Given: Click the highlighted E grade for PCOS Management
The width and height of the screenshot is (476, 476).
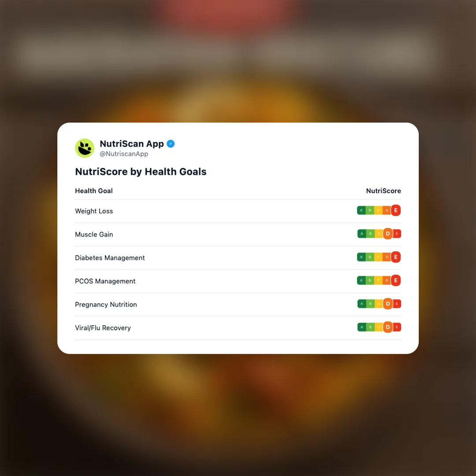Looking at the screenshot, I should point(396,281).
